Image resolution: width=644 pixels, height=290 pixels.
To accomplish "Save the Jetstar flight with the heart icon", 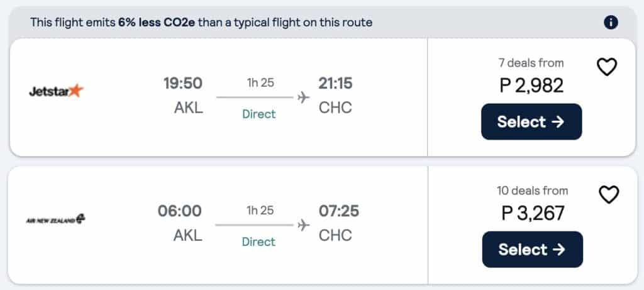I will pyautogui.click(x=607, y=67).
